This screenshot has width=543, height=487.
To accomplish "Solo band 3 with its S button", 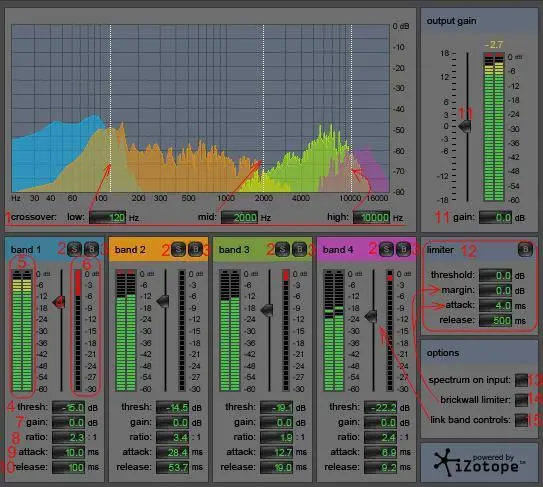I will click(x=282, y=249).
